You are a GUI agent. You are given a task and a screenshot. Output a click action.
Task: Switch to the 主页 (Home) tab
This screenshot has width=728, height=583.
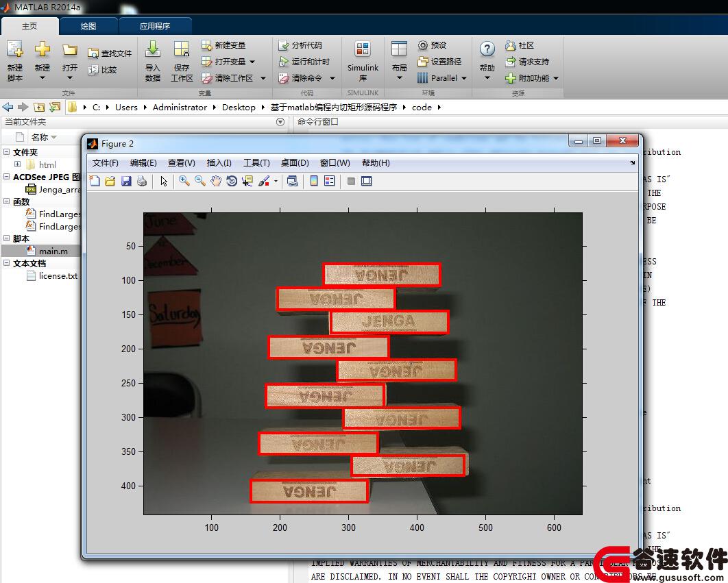click(x=29, y=26)
